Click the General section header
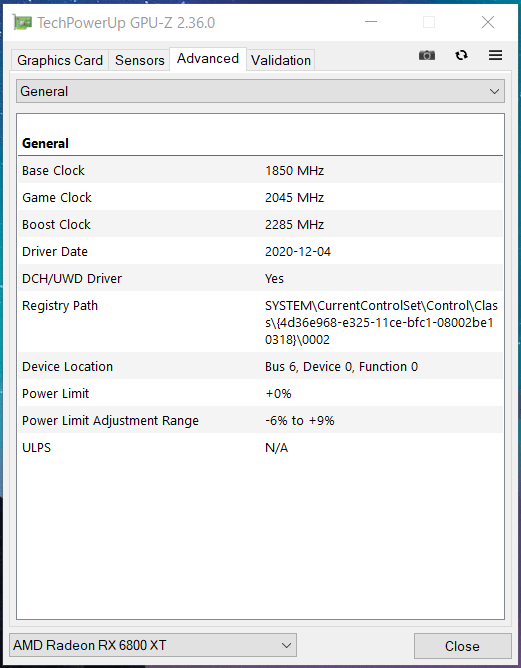This screenshot has width=521, height=668. [45, 144]
